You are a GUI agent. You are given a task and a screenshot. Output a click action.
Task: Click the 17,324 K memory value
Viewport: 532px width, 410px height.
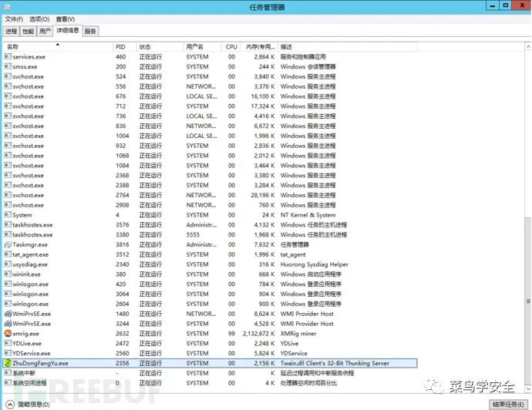263,106
